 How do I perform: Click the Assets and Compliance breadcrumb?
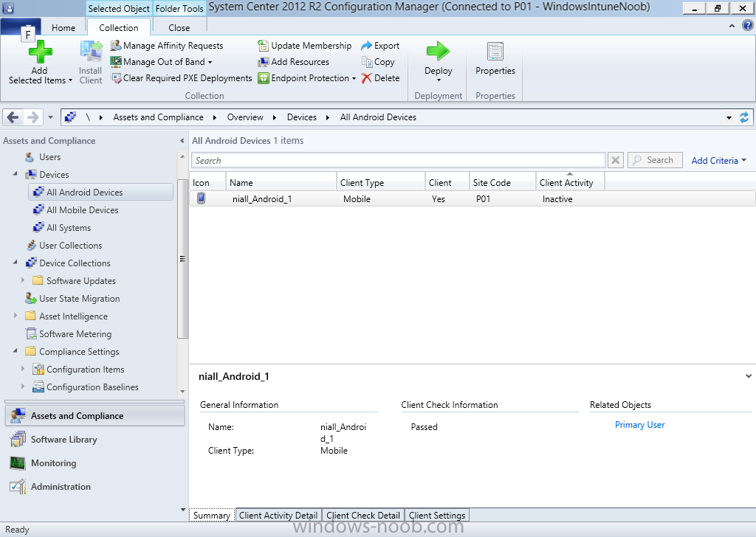pos(158,117)
